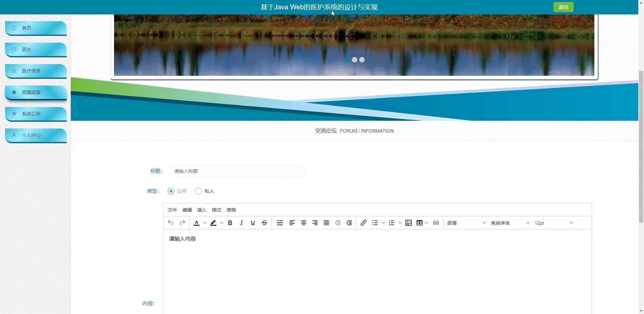Focus the 请输入标题 title input field

pos(238,171)
